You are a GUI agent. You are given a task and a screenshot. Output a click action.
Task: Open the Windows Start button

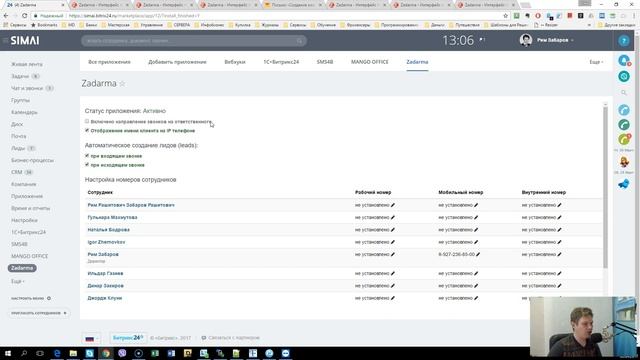coord(8,353)
